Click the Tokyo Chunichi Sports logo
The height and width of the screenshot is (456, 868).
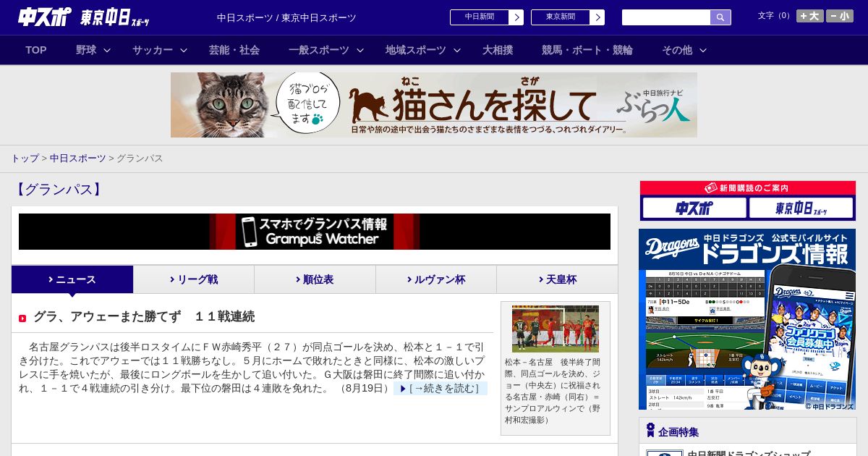116,17
